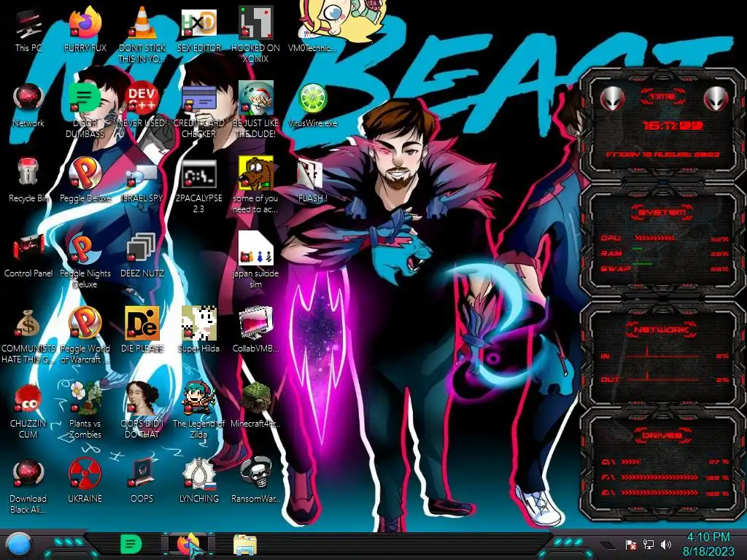Open File Explorer from the taskbar
This screenshot has width=747, height=560.
pyautogui.click(x=245, y=545)
